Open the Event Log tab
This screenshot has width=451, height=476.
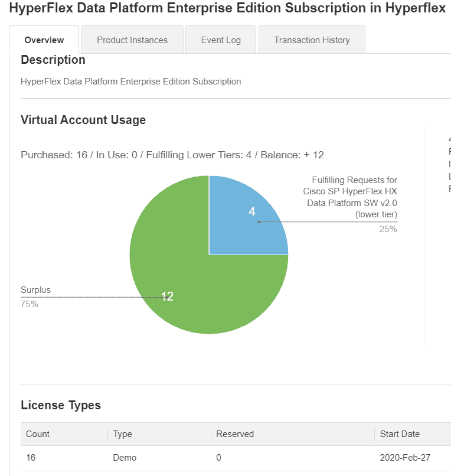[221, 40]
